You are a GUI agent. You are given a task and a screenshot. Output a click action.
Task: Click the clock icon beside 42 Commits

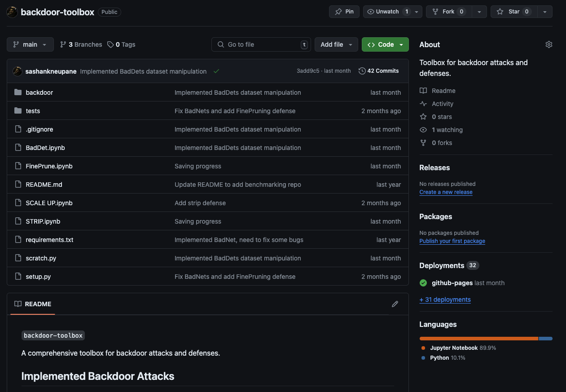362,71
